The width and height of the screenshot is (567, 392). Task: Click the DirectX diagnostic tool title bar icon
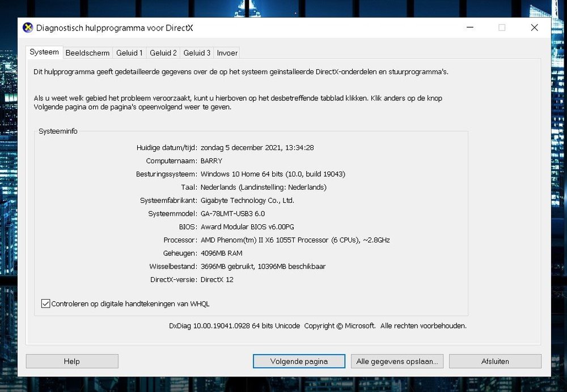click(x=27, y=27)
